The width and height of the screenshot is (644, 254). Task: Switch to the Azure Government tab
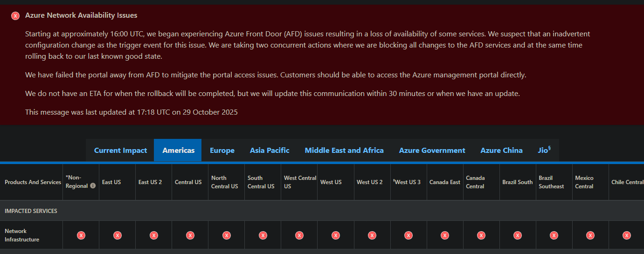[x=432, y=151]
